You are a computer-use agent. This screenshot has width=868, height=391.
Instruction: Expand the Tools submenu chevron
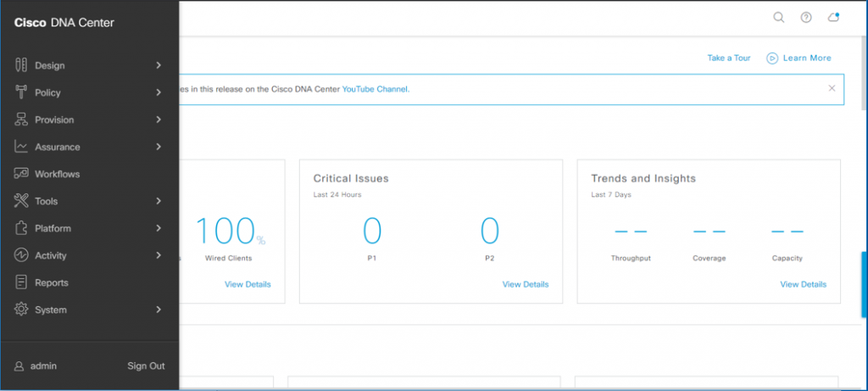click(159, 201)
